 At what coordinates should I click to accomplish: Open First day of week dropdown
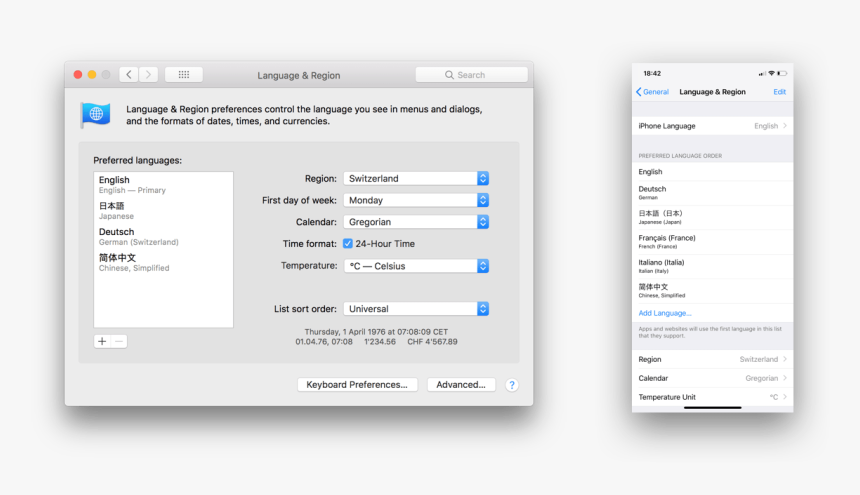(416, 200)
